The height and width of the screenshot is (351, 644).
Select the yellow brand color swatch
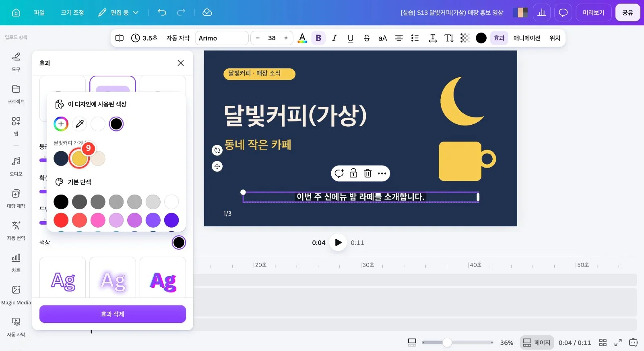coord(79,158)
